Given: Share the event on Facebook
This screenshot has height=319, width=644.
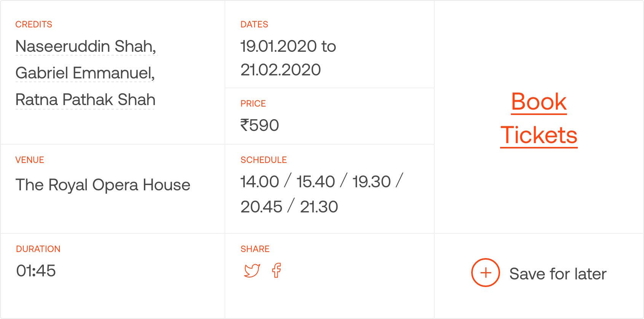Looking at the screenshot, I should point(277,270).
